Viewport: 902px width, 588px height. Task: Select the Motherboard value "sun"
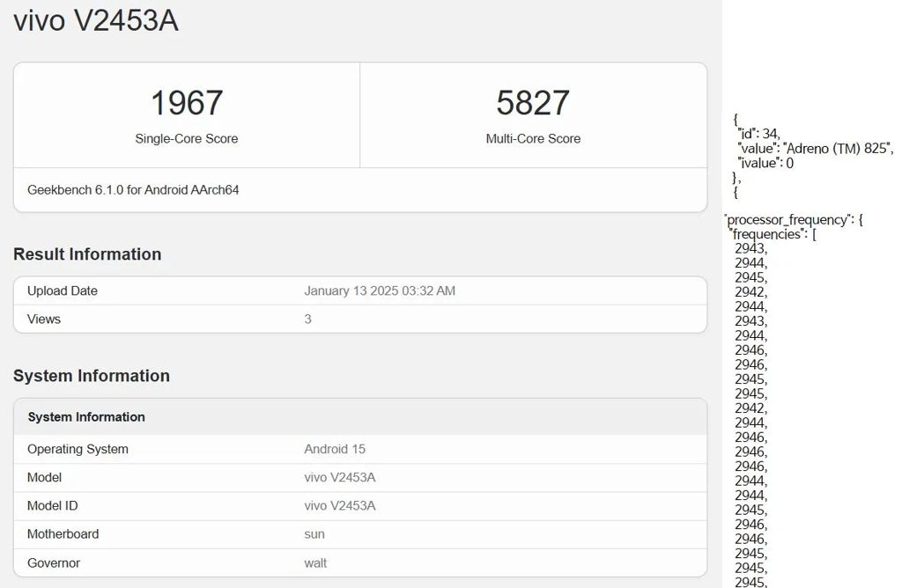pos(314,534)
